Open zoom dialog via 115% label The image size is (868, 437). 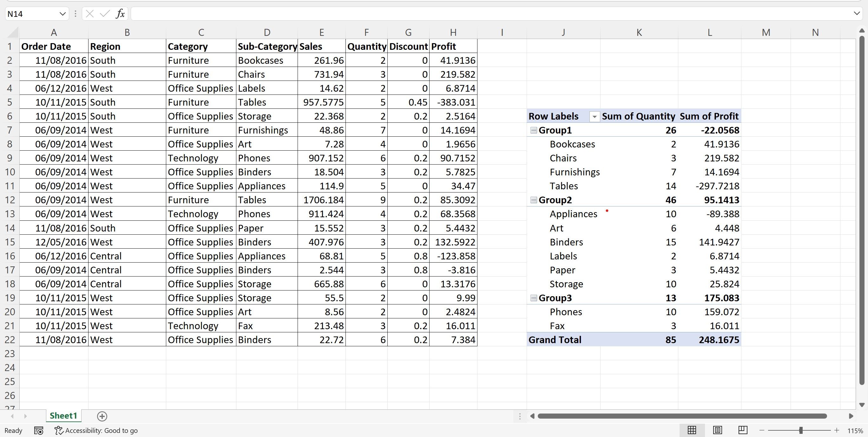click(855, 431)
